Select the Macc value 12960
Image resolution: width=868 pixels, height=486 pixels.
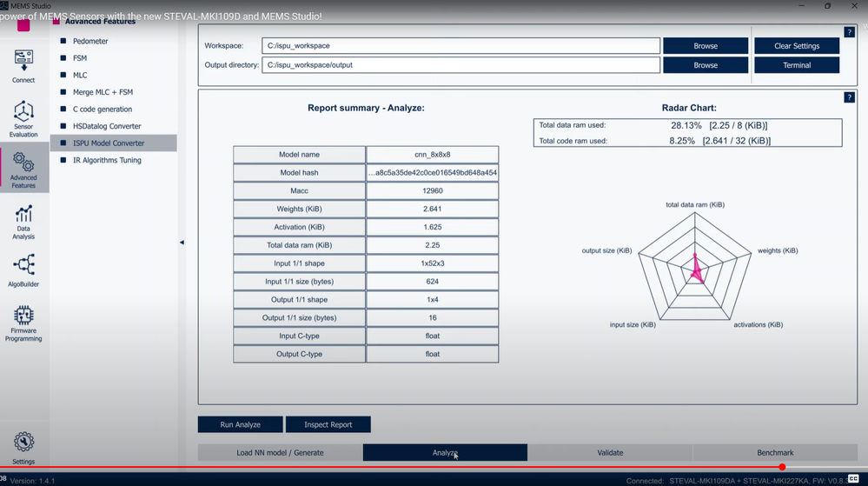point(433,190)
